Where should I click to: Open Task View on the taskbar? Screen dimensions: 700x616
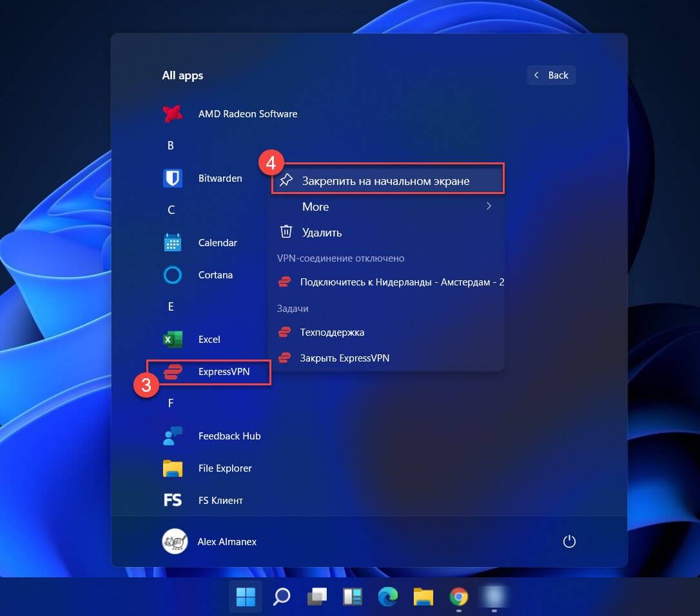317,597
